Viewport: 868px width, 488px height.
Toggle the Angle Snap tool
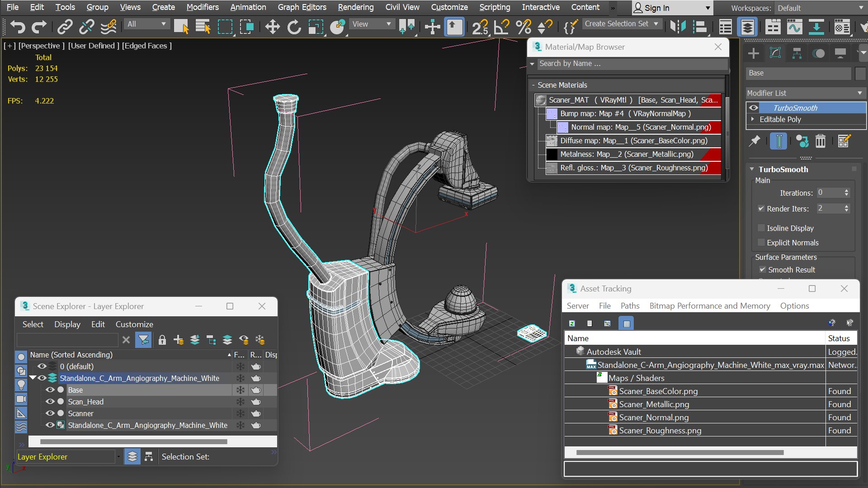pos(501,27)
